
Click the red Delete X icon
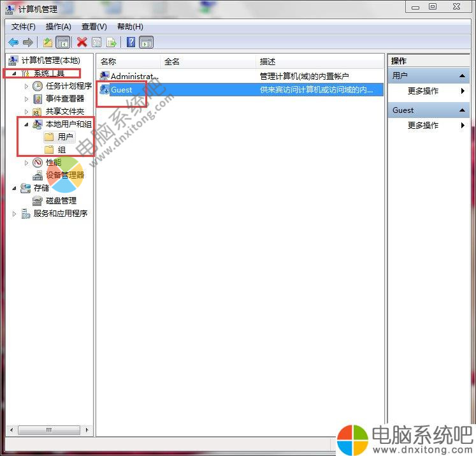pos(82,42)
